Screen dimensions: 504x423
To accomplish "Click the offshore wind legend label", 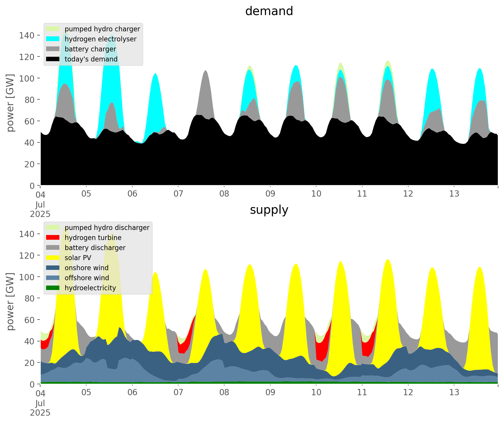I will coord(87,278).
